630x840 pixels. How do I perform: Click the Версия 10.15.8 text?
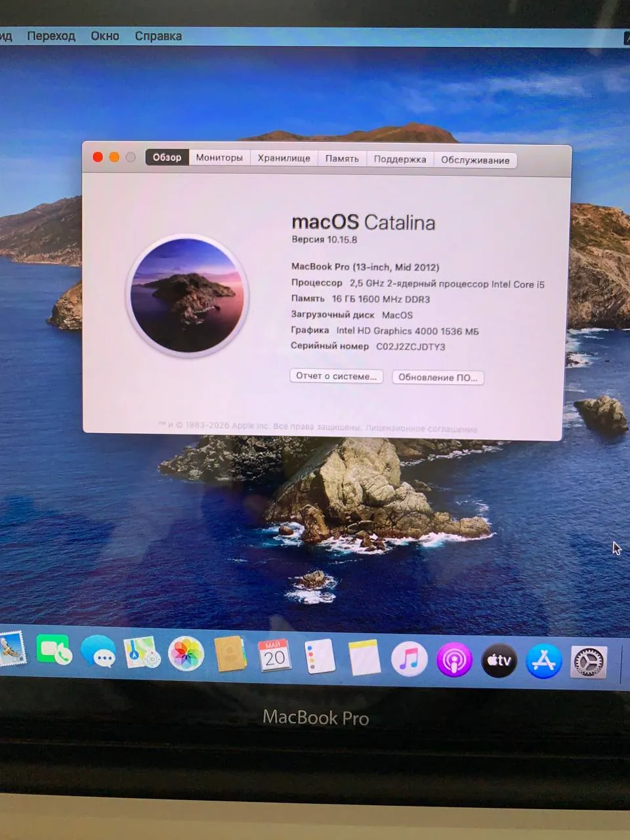[324, 240]
